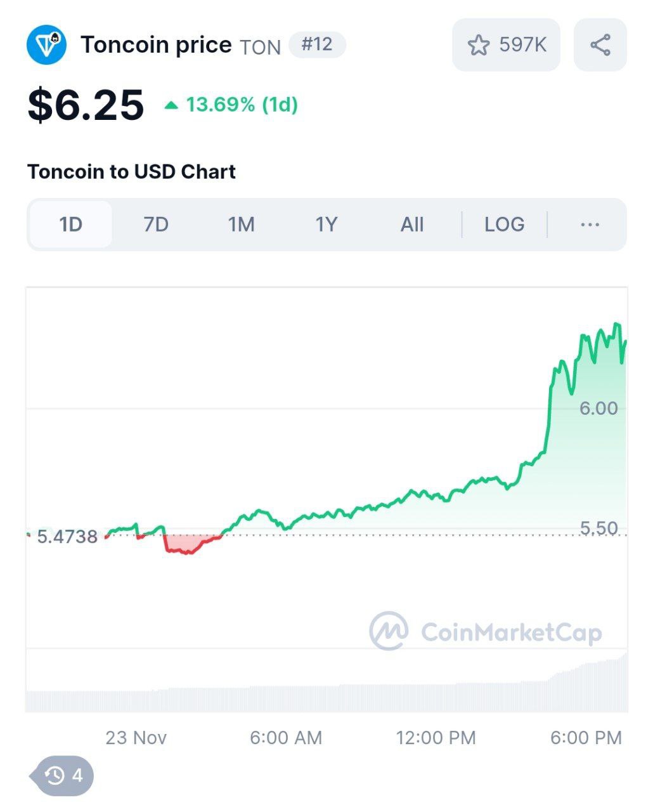653x812 pixels.
Task: Click the TON ticker symbol
Action: tap(260, 48)
